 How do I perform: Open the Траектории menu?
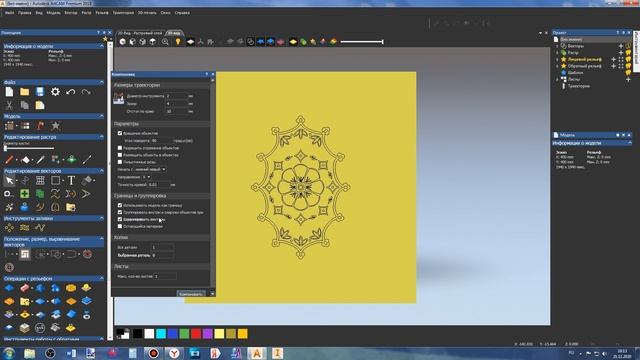(x=123, y=13)
